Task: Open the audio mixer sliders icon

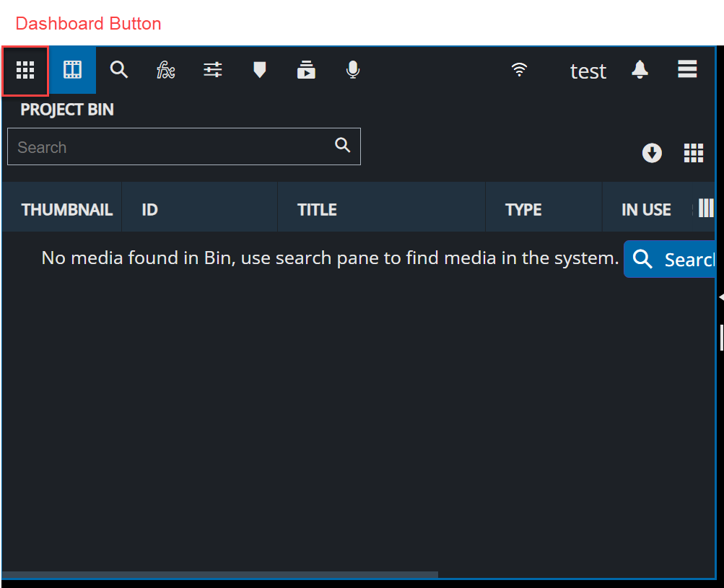Action: [x=212, y=70]
